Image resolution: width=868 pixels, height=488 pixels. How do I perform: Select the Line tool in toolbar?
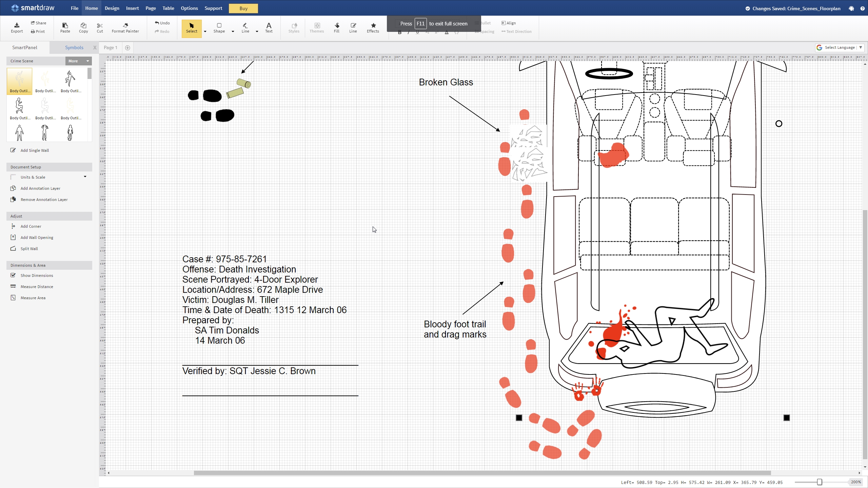(245, 27)
